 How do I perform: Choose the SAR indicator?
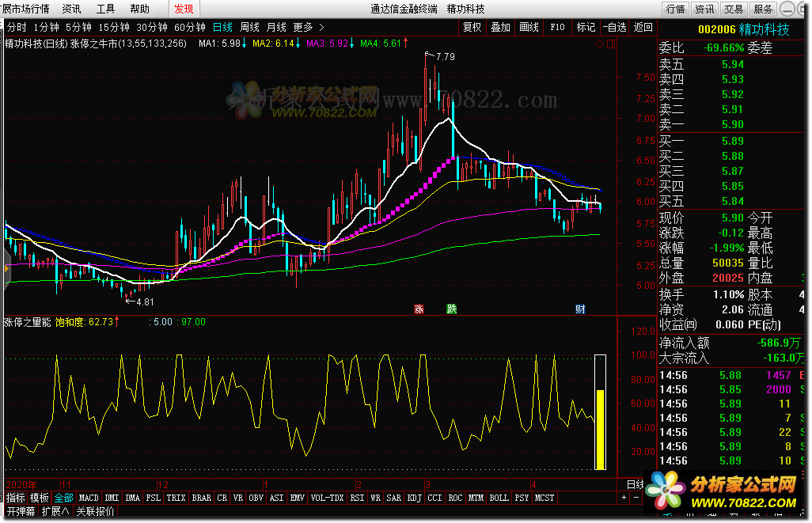pyautogui.click(x=393, y=498)
